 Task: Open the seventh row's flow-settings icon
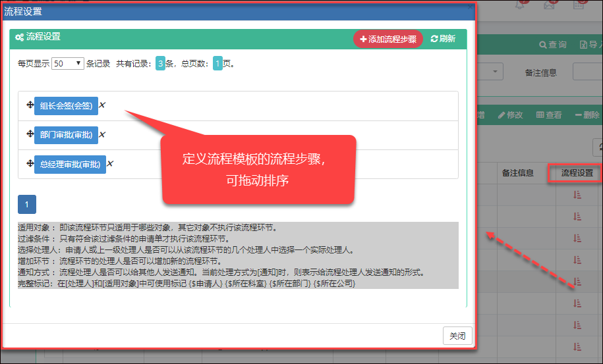point(577,325)
